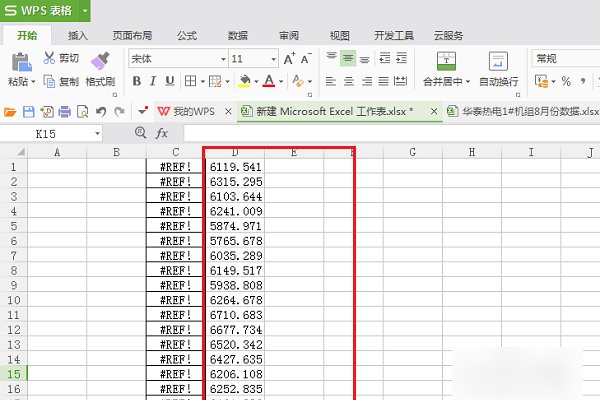
Task: Click the Merge and Center icon
Action: coord(446,61)
